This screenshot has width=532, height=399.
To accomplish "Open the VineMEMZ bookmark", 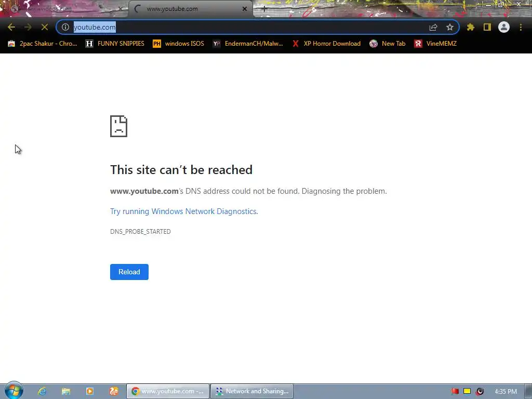I will click(436, 44).
